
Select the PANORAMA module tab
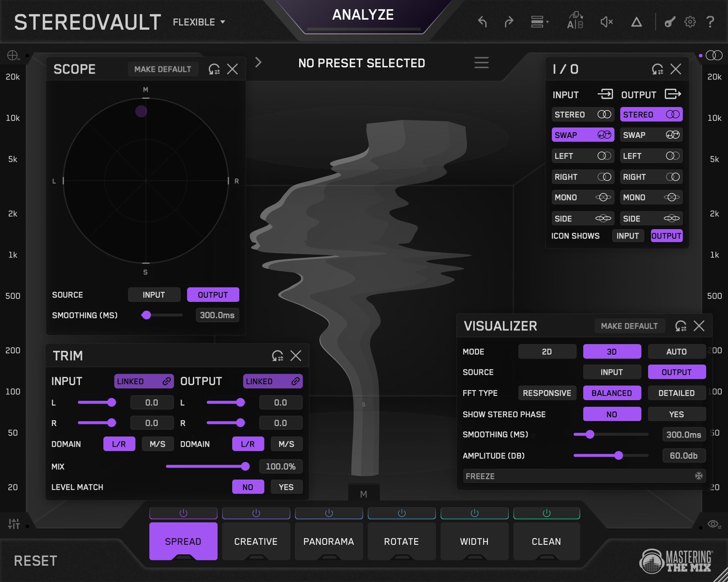point(329,541)
